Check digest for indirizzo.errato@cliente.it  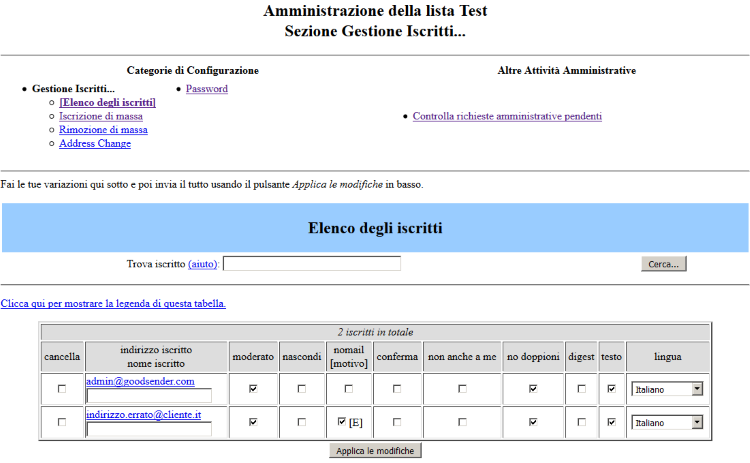581,422
